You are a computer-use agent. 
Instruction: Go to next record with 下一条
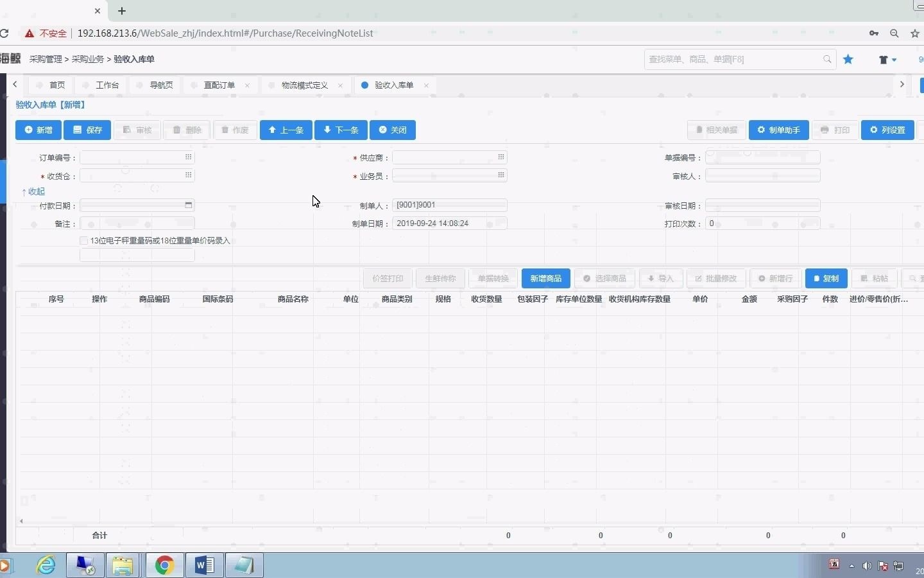[341, 130]
